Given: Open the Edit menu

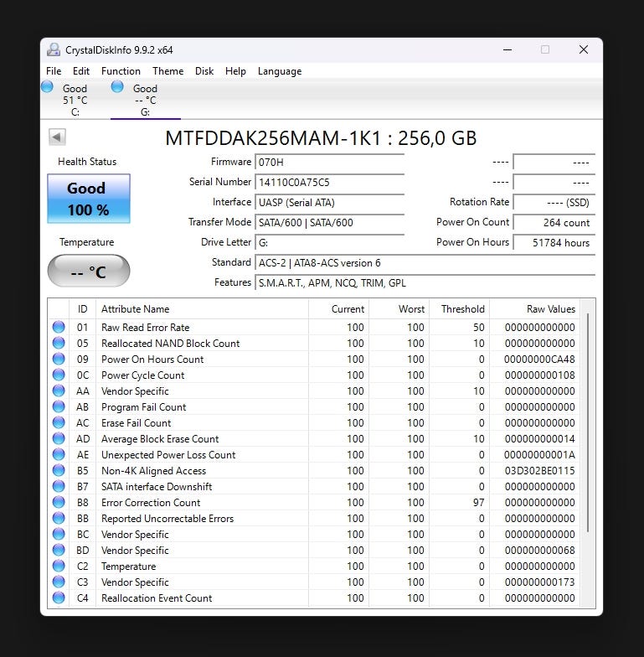Looking at the screenshot, I should [80, 71].
